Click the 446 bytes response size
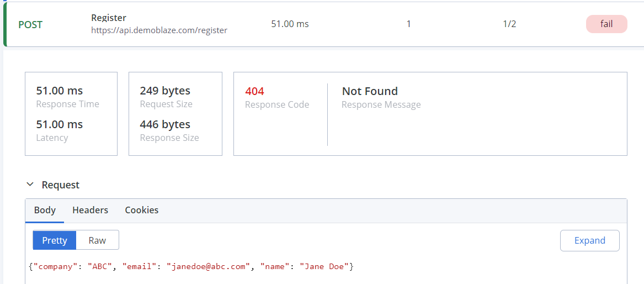 (x=165, y=124)
